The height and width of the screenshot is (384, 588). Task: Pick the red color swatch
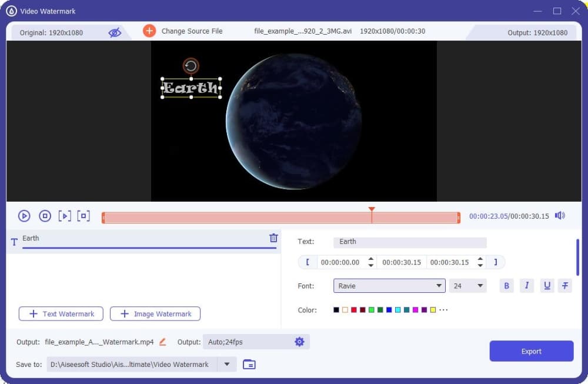point(354,309)
